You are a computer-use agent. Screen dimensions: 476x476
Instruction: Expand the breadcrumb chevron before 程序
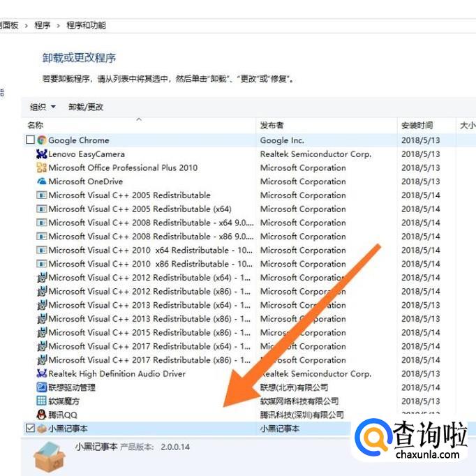click(x=26, y=26)
